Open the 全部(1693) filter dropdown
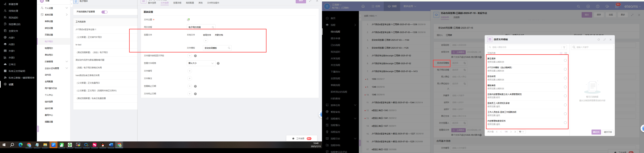 pos(370,16)
